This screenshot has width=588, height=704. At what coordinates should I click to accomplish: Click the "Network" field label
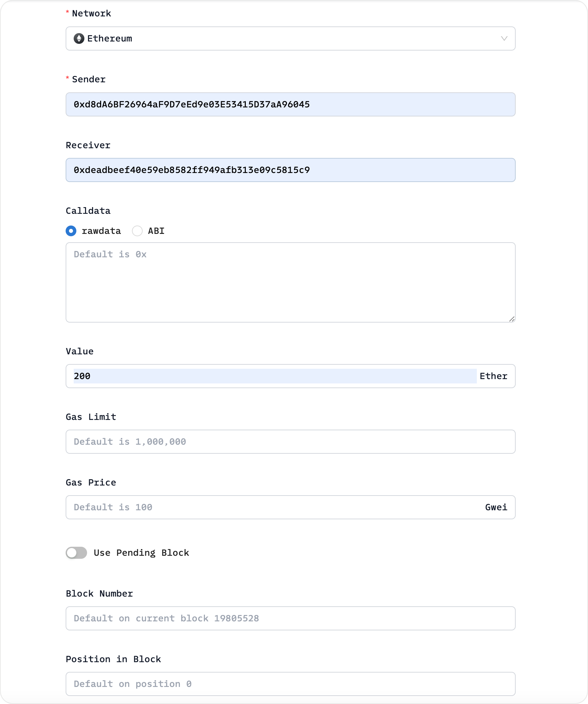pos(91,13)
